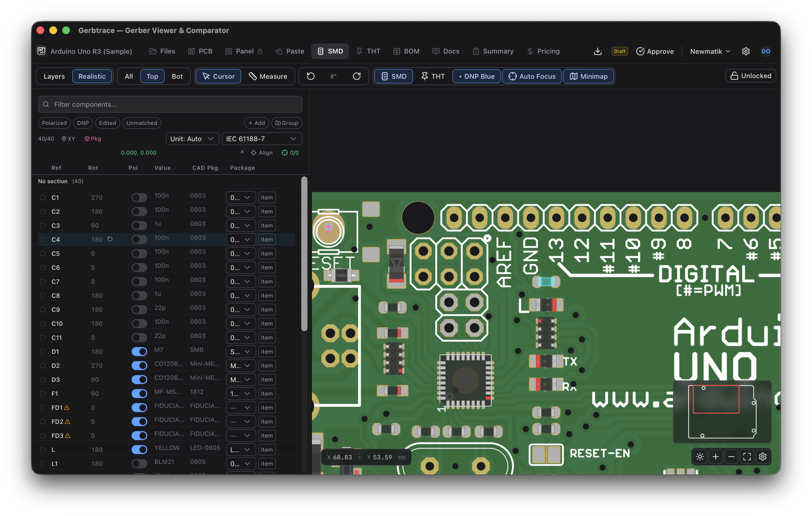The width and height of the screenshot is (812, 516).
Task: Rotate view clockwise icon
Action: [x=357, y=76]
